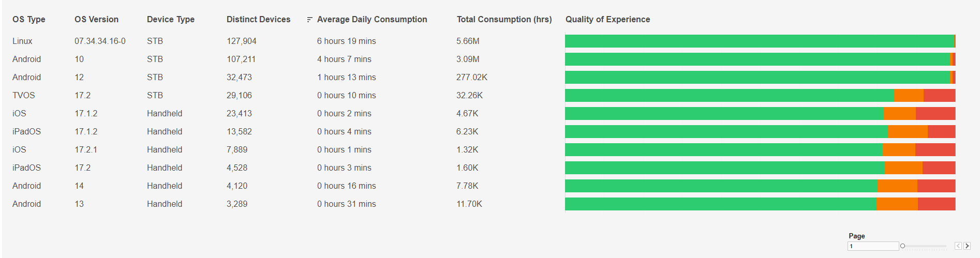980x258 pixels.
Task: Select the 127,904 distinct devices value
Action: (242, 41)
